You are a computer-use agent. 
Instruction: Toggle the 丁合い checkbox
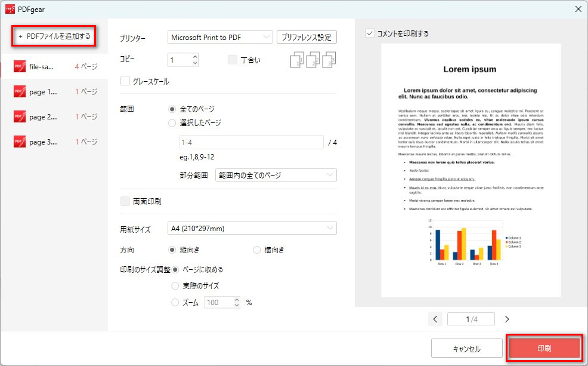[x=233, y=60]
